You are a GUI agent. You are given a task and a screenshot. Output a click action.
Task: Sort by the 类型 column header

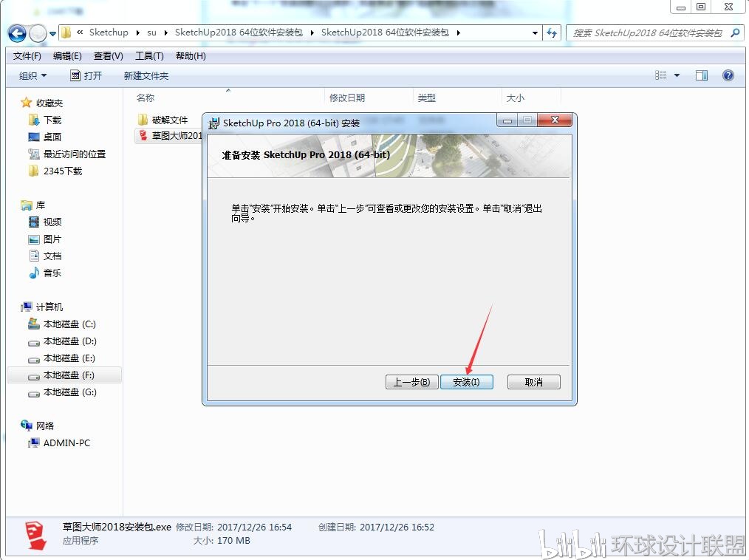pos(426,98)
